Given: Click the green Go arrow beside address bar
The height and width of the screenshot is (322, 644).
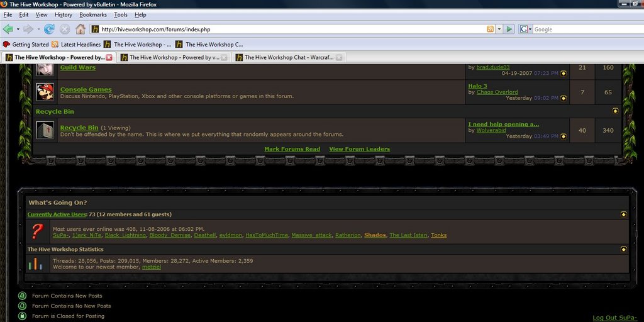Looking at the screenshot, I should (x=509, y=29).
